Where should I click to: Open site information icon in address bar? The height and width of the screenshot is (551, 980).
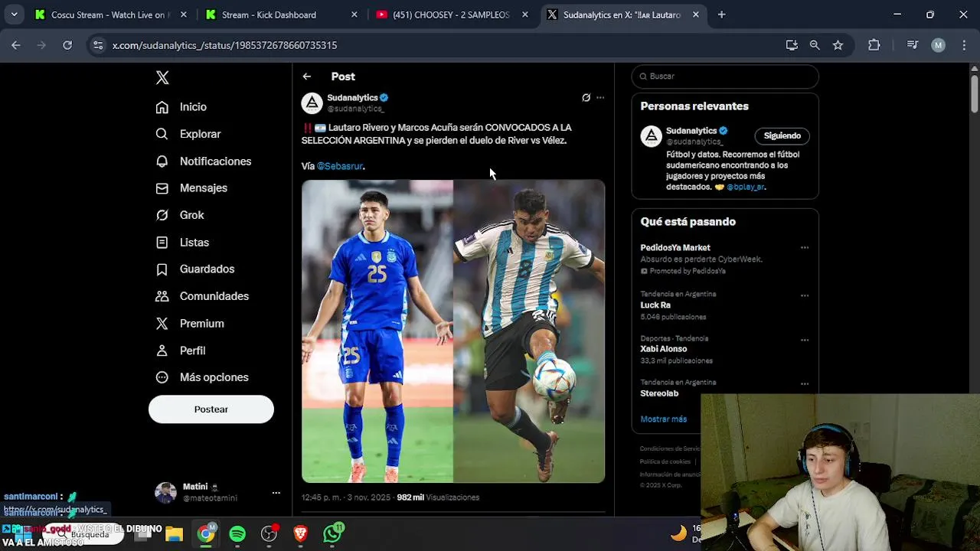[x=98, y=45]
